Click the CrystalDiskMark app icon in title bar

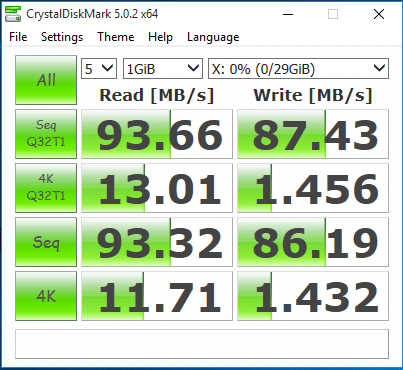pyautogui.click(x=13, y=14)
